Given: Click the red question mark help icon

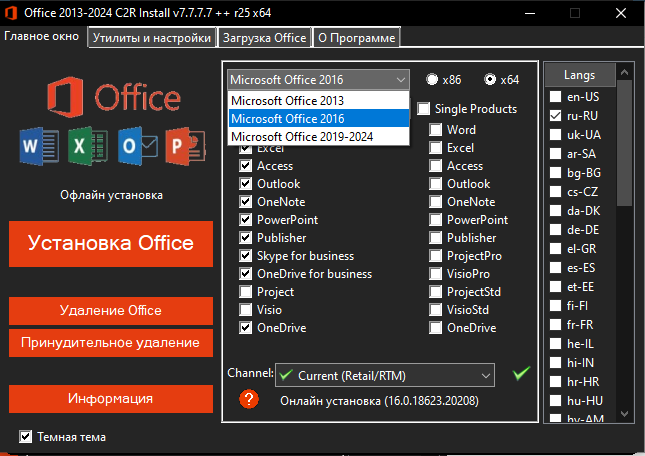Looking at the screenshot, I should coord(249,399).
